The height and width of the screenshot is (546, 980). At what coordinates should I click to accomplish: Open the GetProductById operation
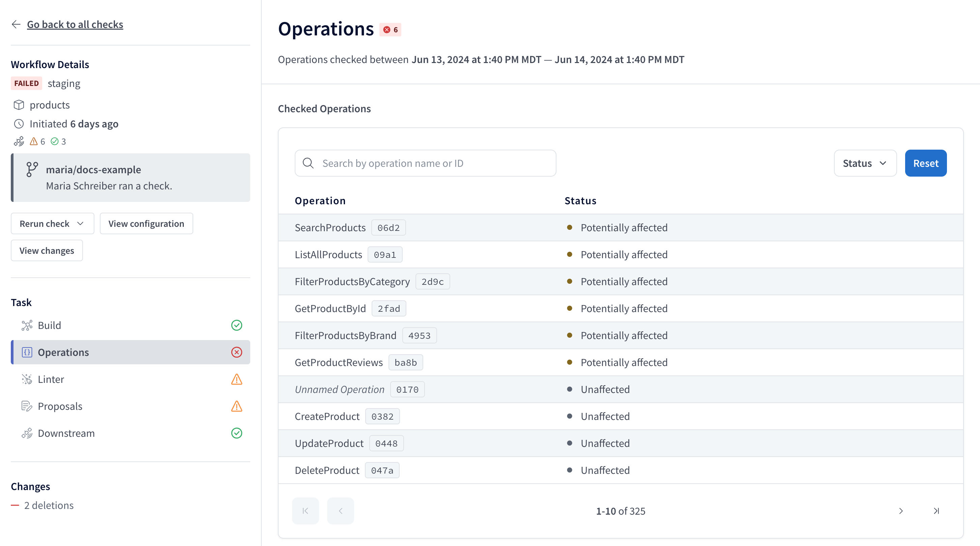621,309
